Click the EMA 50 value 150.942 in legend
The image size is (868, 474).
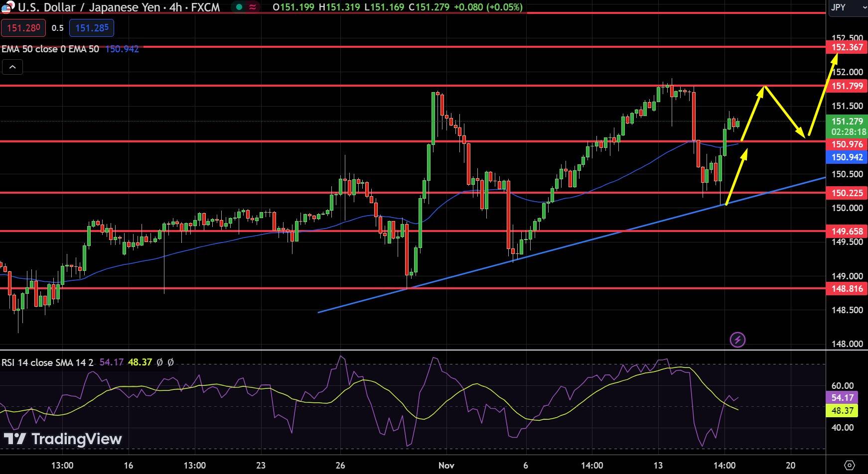click(122, 49)
